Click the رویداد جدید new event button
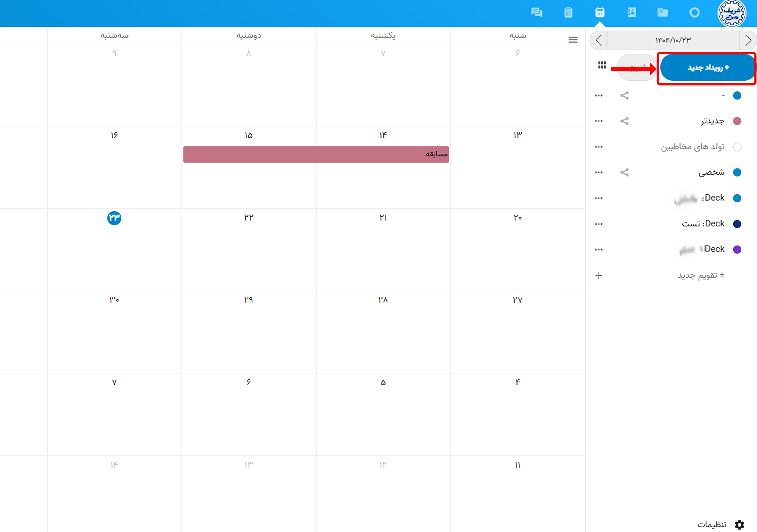The width and height of the screenshot is (757, 532). [708, 68]
